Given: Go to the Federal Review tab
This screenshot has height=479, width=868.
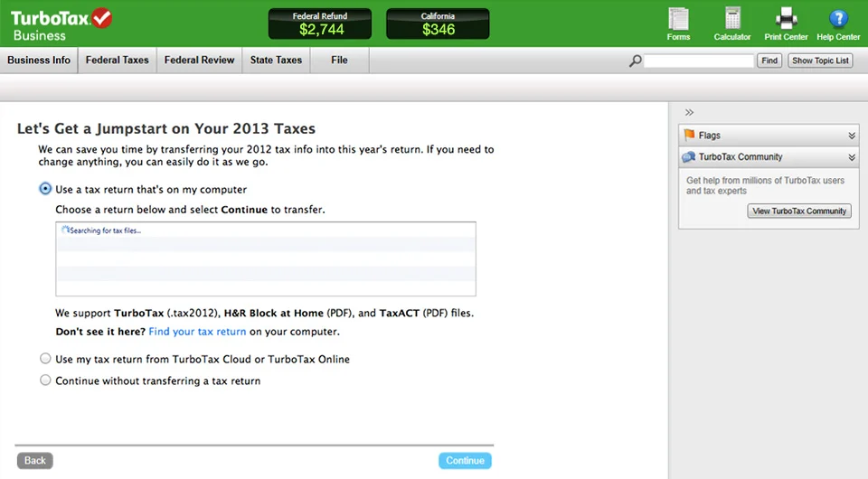Looking at the screenshot, I should click(199, 61).
